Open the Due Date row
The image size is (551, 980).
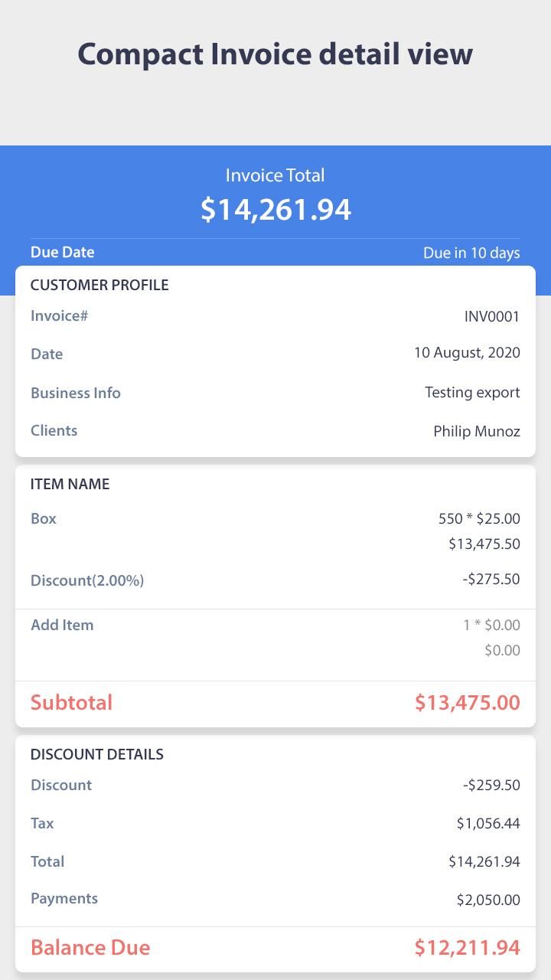[275, 252]
